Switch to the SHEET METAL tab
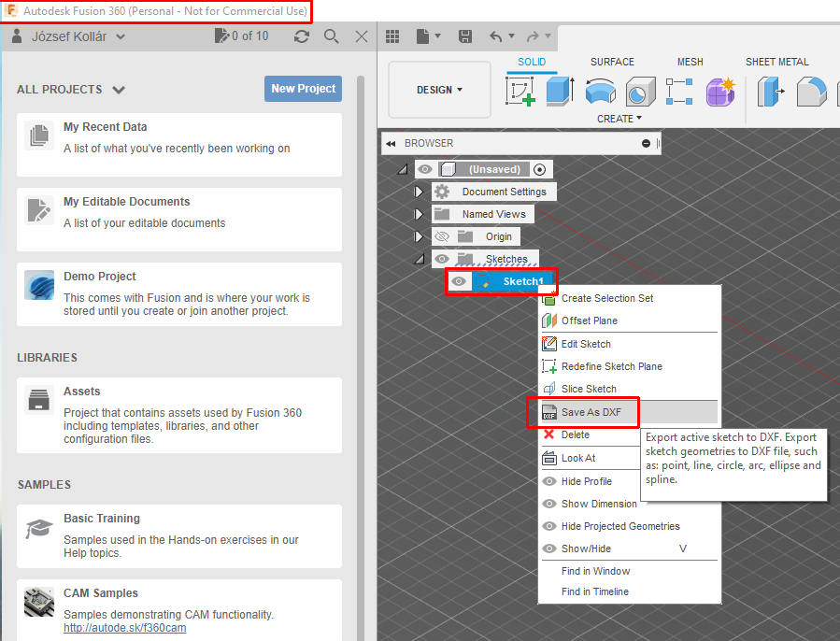The height and width of the screenshot is (641, 840). (776, 62)
